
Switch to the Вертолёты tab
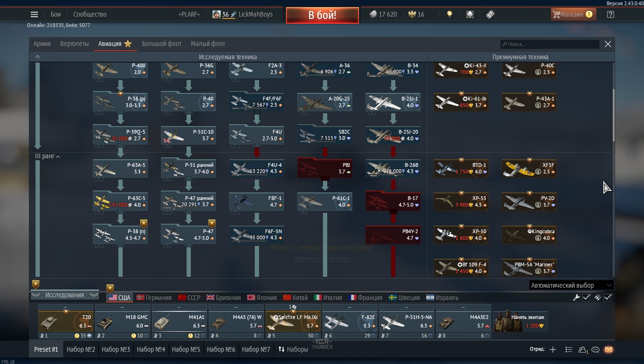(74, 44)
